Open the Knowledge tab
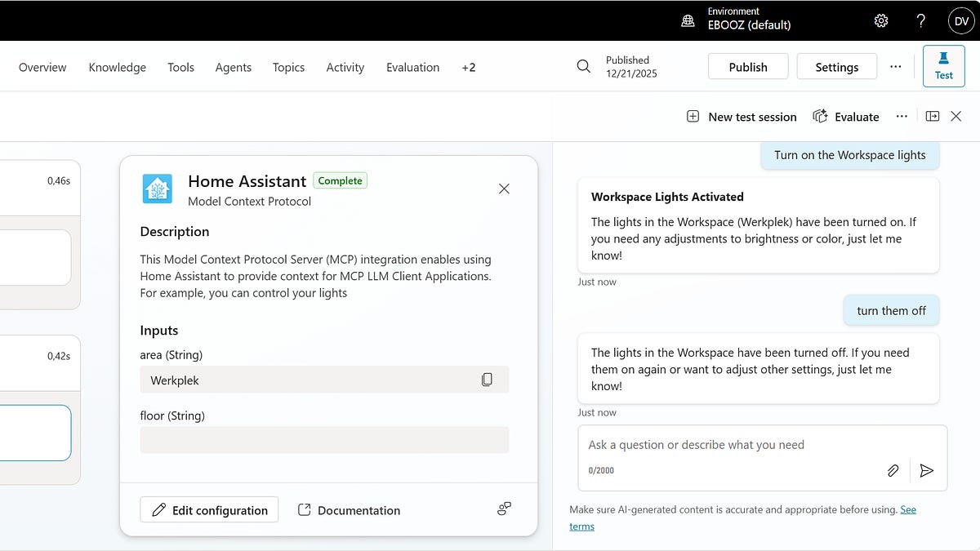This screenshot has height=551, width=980. click(118, 67)
